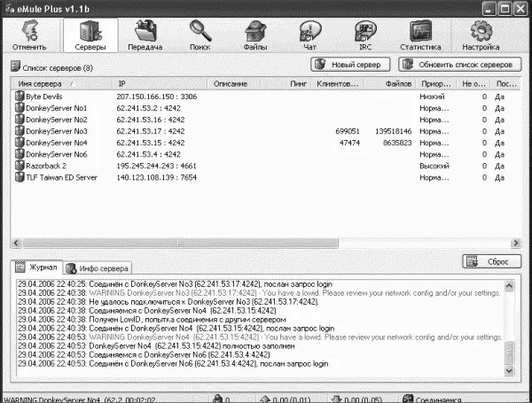Click the Соединяемся status bar text

[438, 400]
